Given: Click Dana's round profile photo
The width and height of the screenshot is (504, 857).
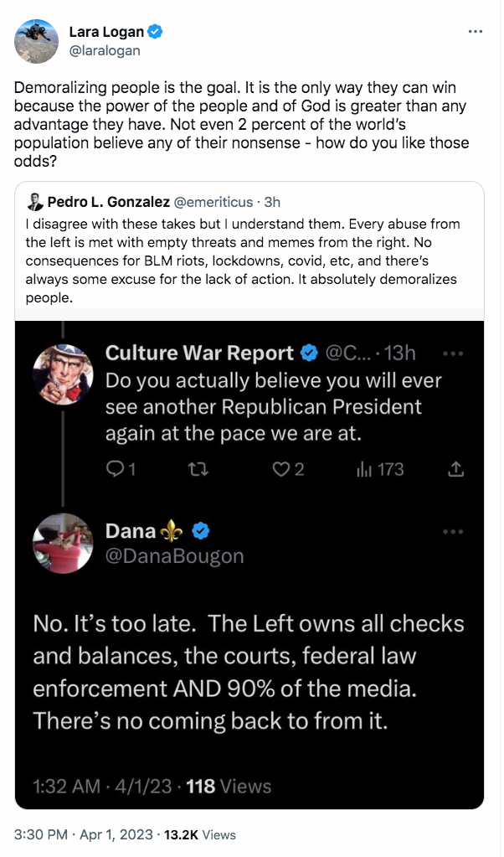Looking at the screenshot, I should pyautogui.click(x=63, y=543).
